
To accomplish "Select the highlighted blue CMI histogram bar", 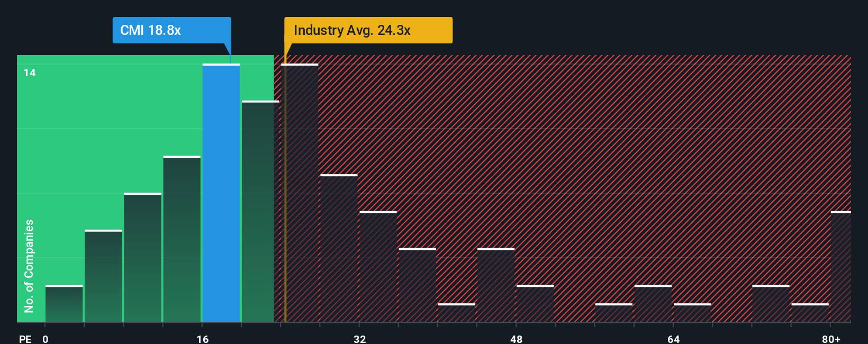I will (x=221, y=193).
